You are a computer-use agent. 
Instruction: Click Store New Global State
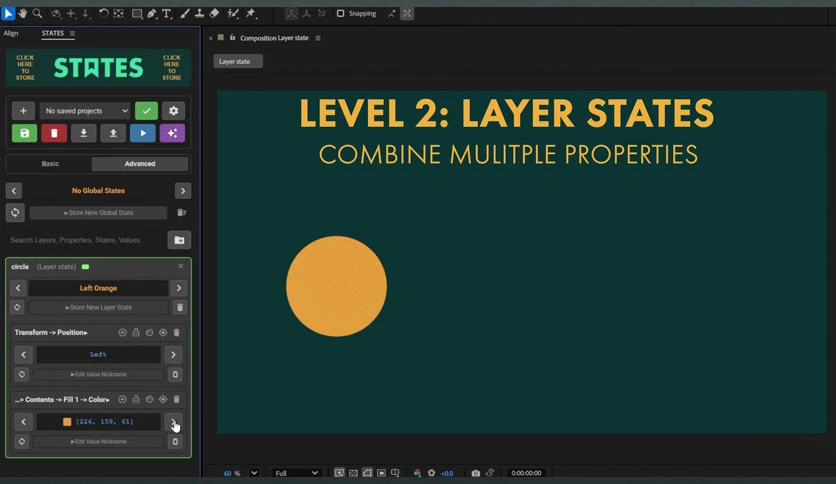(98, 212)
